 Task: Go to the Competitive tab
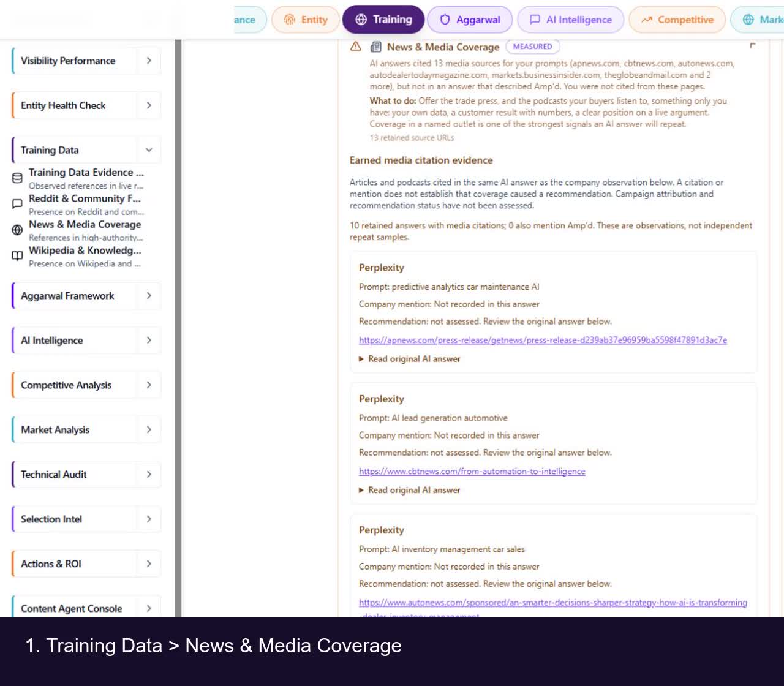pos(677,20)
